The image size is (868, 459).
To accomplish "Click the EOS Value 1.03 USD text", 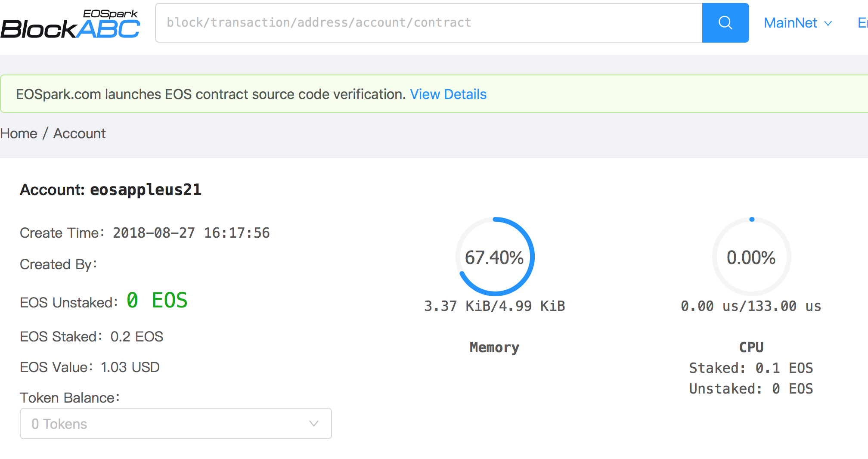I will pos(130,367).
